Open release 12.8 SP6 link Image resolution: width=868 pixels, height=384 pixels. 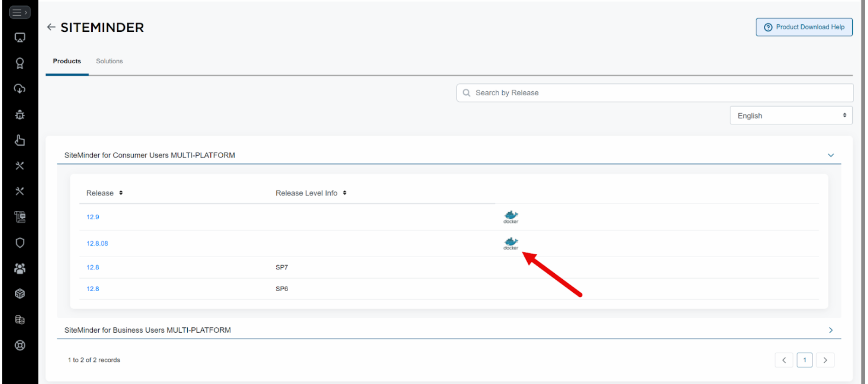click(x=93, y=289)
